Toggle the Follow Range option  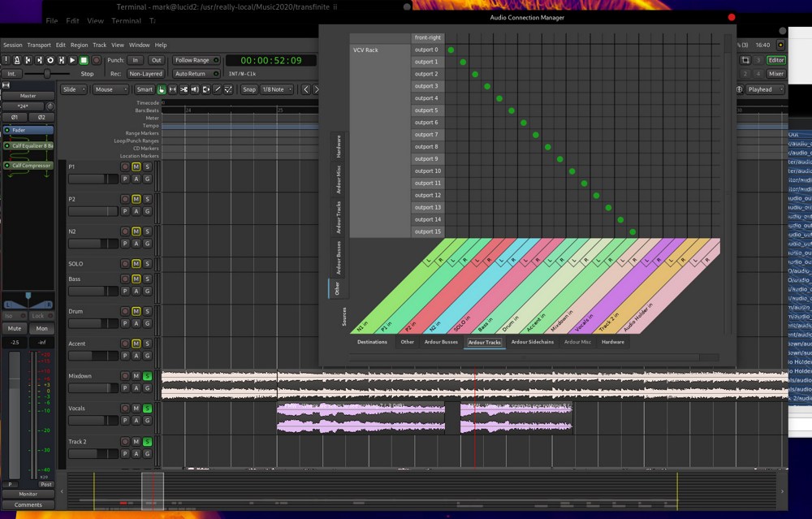click(x=196, y=60)
